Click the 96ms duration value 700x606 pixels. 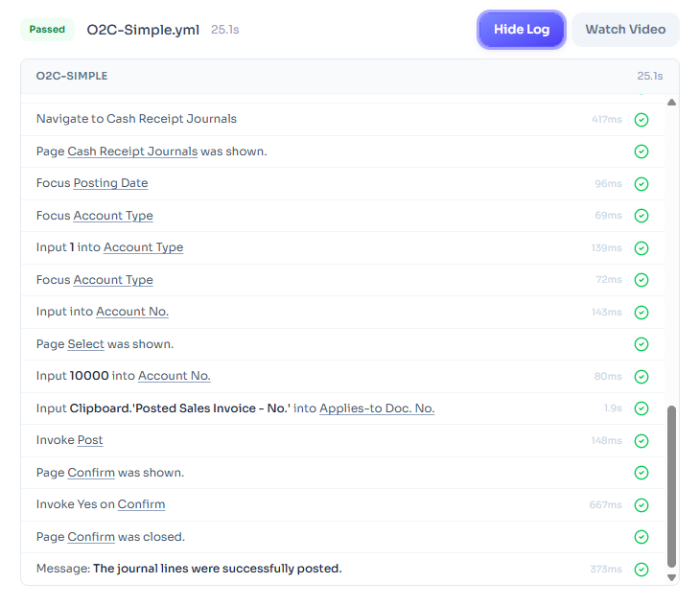[x=608, y=184]
